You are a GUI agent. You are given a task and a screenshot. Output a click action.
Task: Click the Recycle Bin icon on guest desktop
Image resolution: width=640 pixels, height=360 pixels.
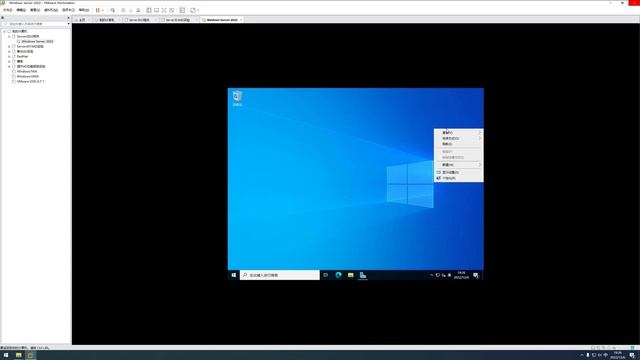click(237, 98)
